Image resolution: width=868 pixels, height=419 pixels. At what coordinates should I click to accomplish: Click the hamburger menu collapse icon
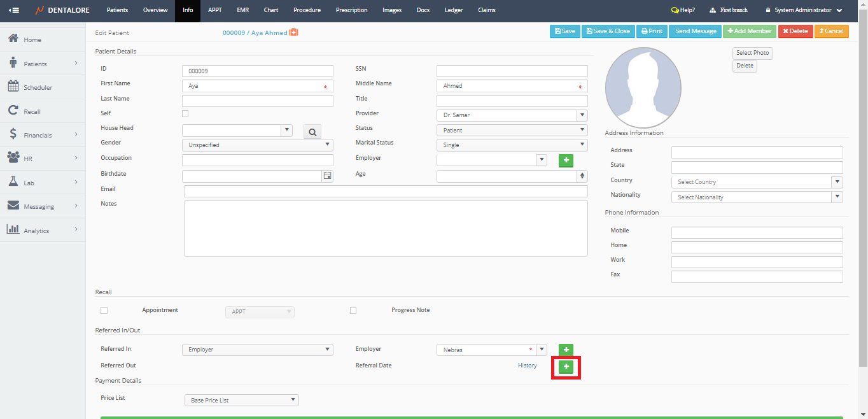pyautogui.click(x=14, y=10)
